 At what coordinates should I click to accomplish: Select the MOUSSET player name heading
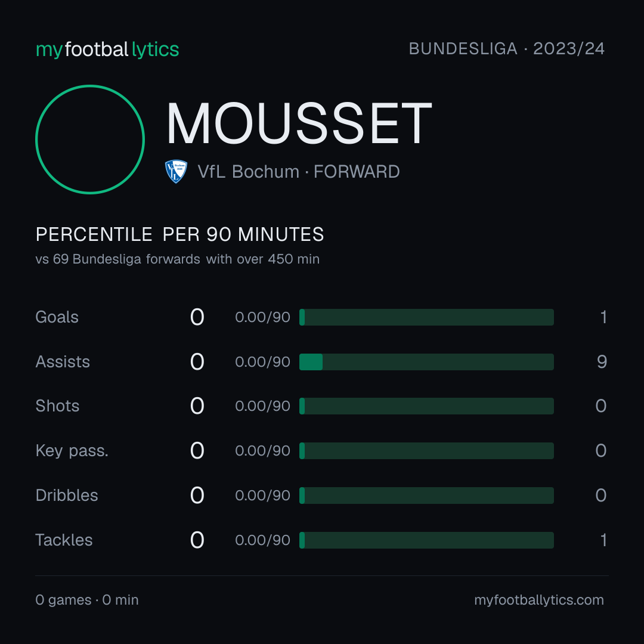(299, 123)
